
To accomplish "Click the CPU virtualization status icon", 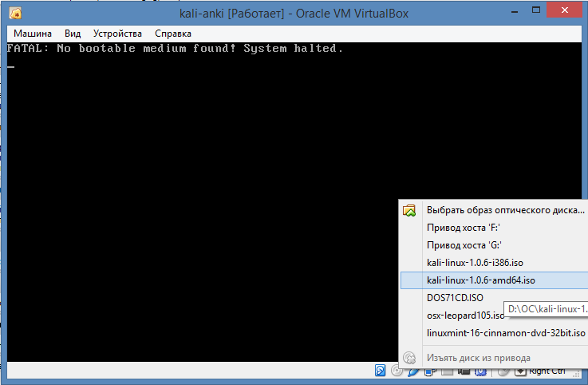I will (x=481, y=372).
